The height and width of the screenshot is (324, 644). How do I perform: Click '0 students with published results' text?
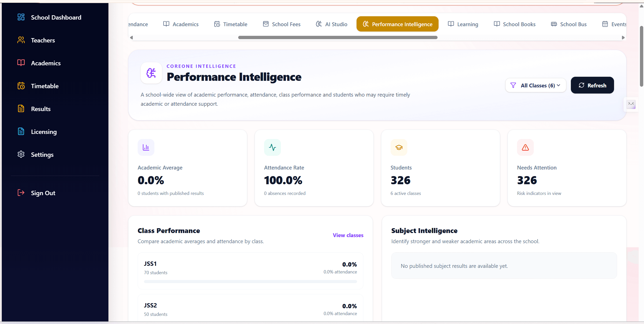171,193
